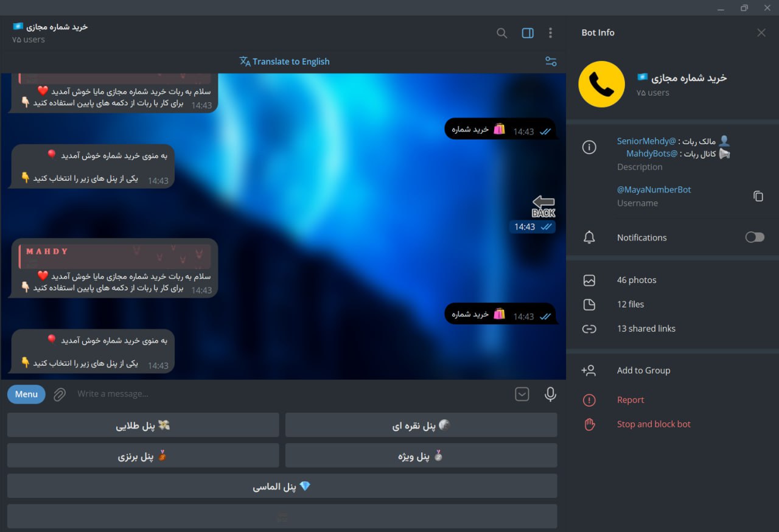Close the Bot Info panel
Viewport: 779px width, 532px height.
[761, 33]
